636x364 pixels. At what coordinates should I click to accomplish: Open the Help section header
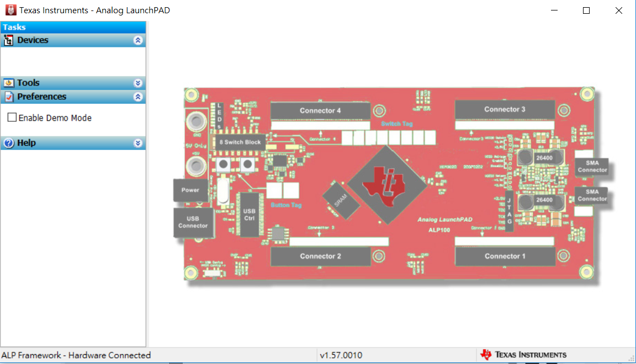click(73, 143)
